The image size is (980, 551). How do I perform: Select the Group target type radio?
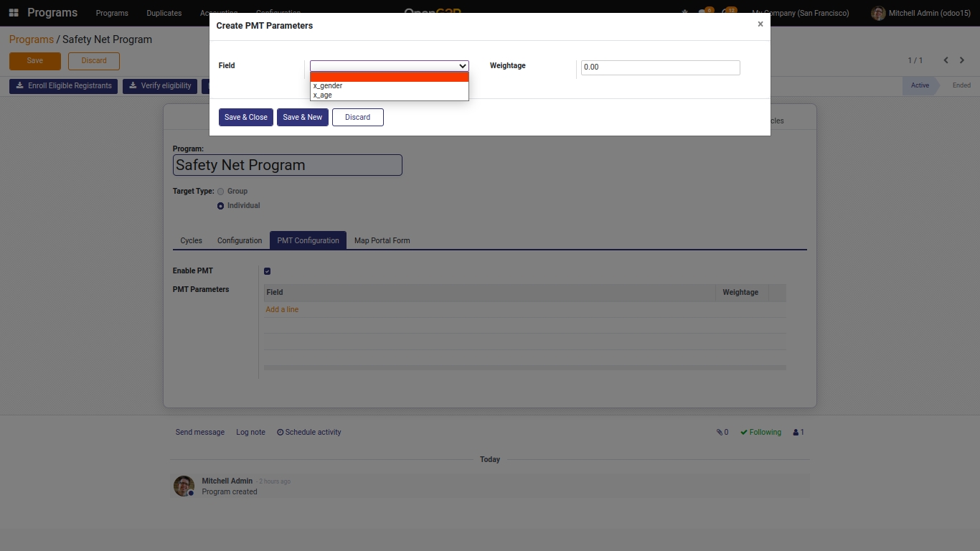tap(220, 192)
